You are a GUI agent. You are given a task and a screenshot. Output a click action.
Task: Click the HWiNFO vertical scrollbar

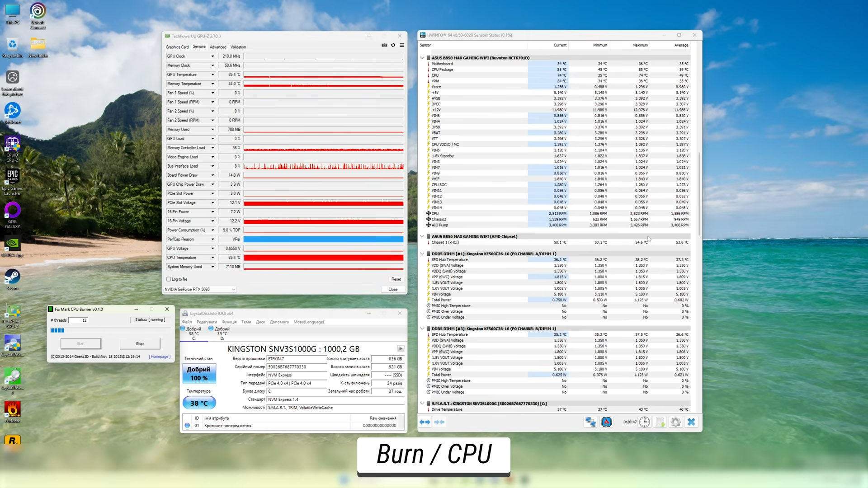[x=699, y=194]
